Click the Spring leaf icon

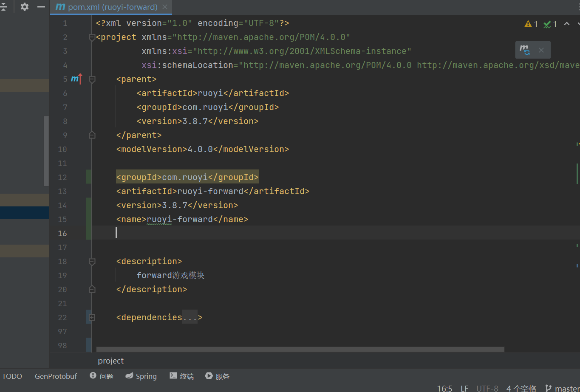coord(129,376)
